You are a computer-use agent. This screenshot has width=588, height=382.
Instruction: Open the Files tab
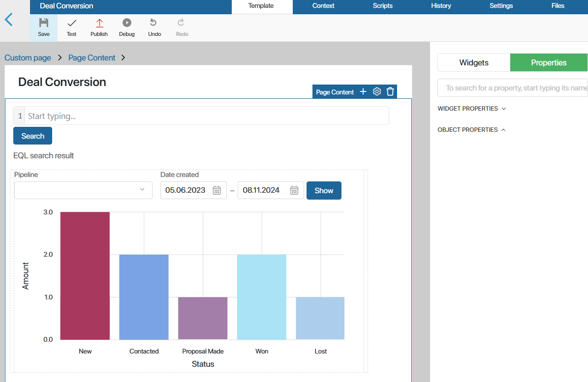pos(557,6)
